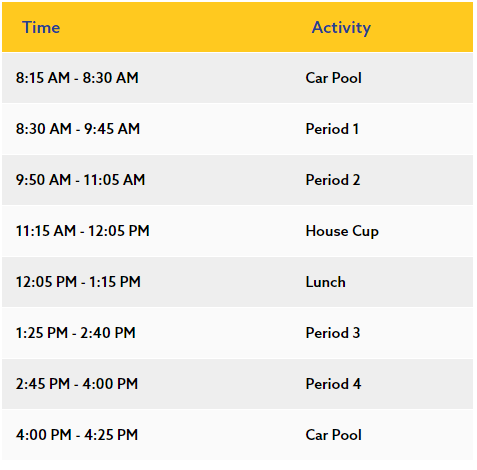Select the afternoon Car Pool activity cell
The width and height of the screenshot is (477, 470).
pyautogui.click(x=334, y=435)
